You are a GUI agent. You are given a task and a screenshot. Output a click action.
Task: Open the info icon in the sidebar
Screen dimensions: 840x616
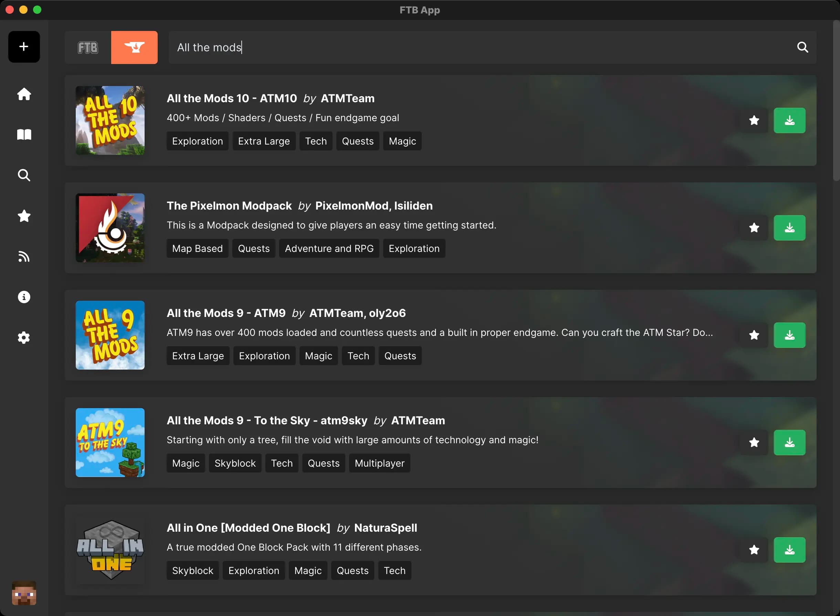[24, 297]
